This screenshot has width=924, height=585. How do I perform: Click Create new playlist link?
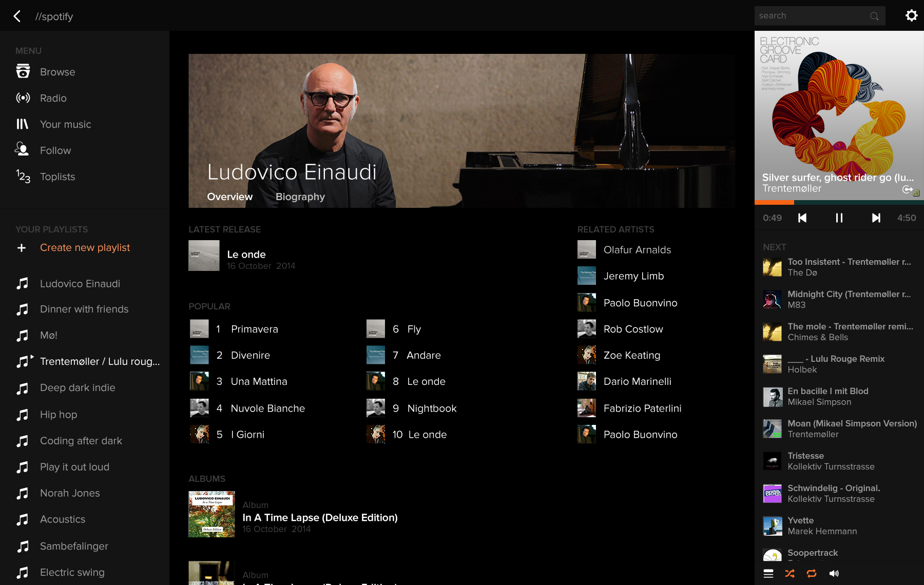pyautogui.click(x=85, y=247)
